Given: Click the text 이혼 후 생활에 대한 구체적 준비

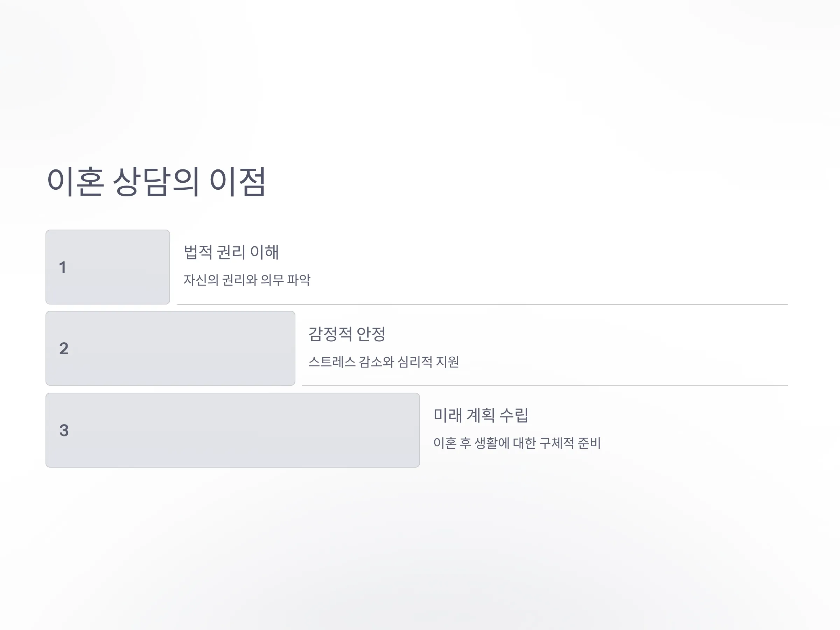Looking at the screenshot, I should point(517,443).
